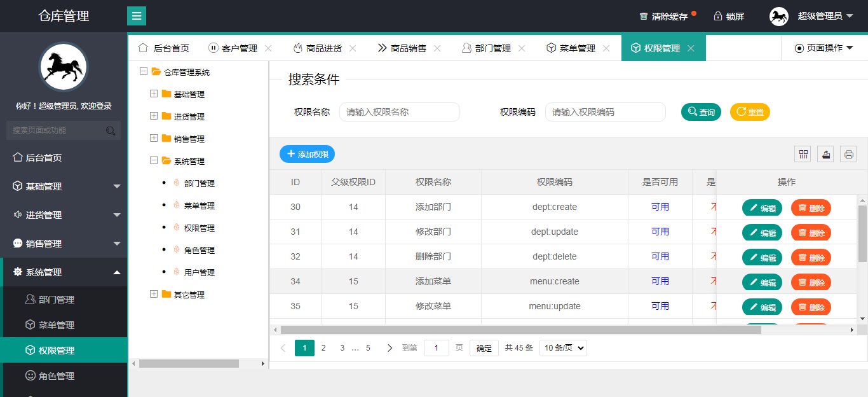Viewport: 868px width, 397px height.
Task: Click the export table icon
Action: click(x=825, y=154)
